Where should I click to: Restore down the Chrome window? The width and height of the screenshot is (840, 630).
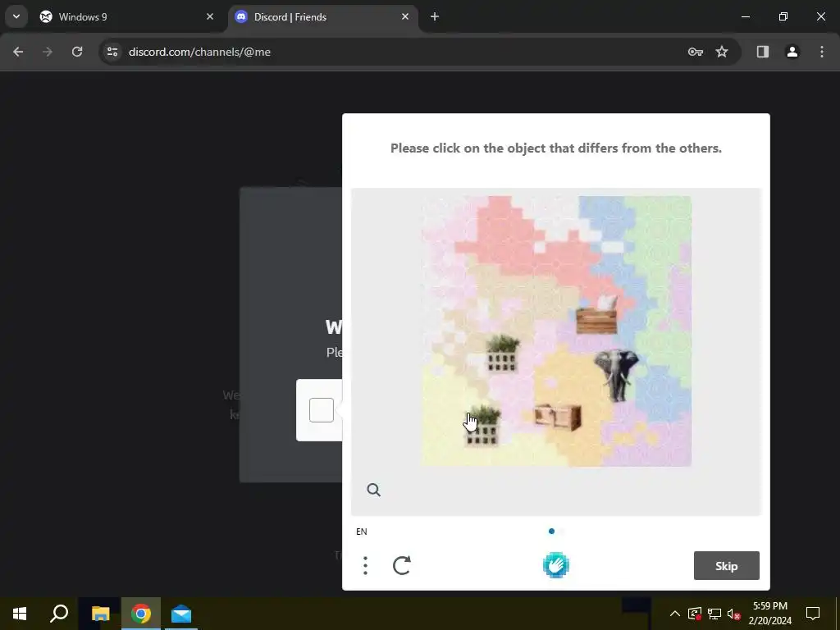[x=783, y=16]
